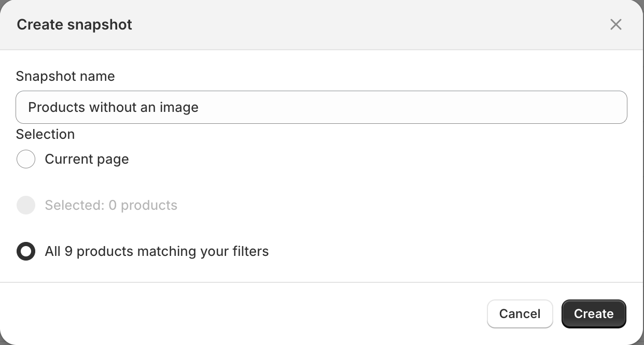Screen dimensions: 644x345
Task: Click the word "Selected:" in the disabled option
Action: [75, 205]
